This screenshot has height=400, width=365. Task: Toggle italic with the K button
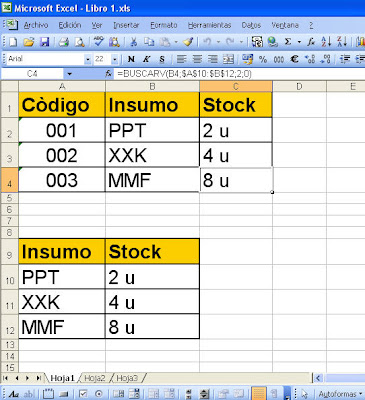click(x=146, y=59)
